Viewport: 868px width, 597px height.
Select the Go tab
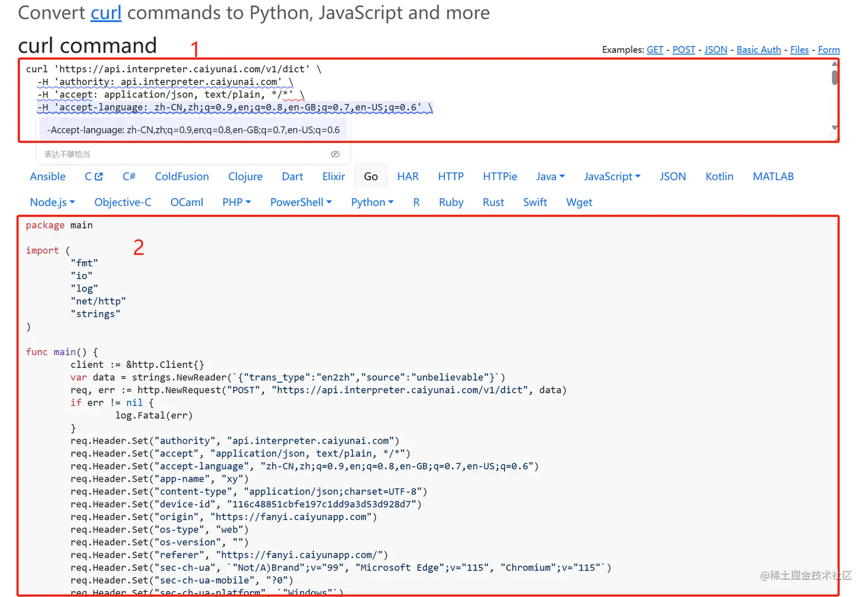coord(371,177)
